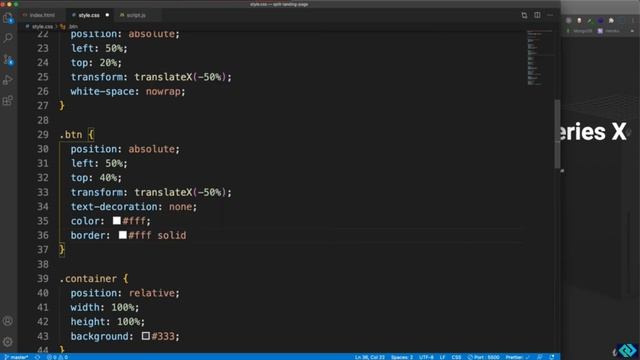Change the LF end-of-line sequence
Screen dimensions: 640x360
pyautogui.click(x=442, y=357)
